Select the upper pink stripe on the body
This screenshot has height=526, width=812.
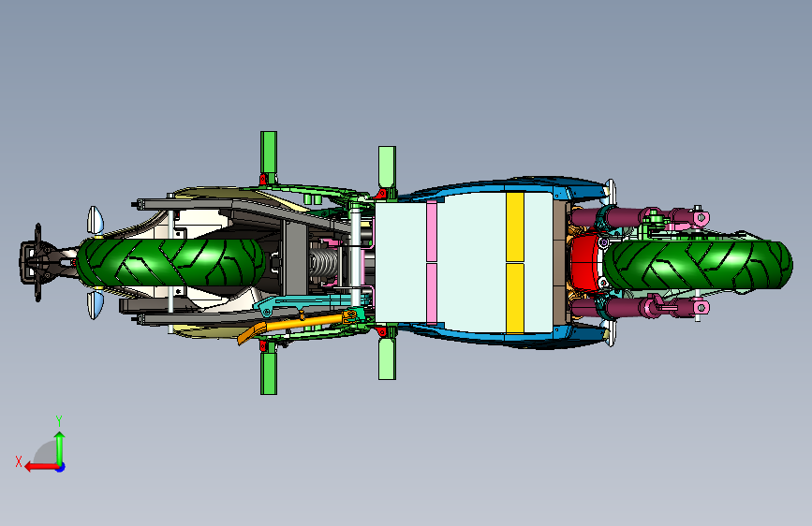tap(431, 231)
